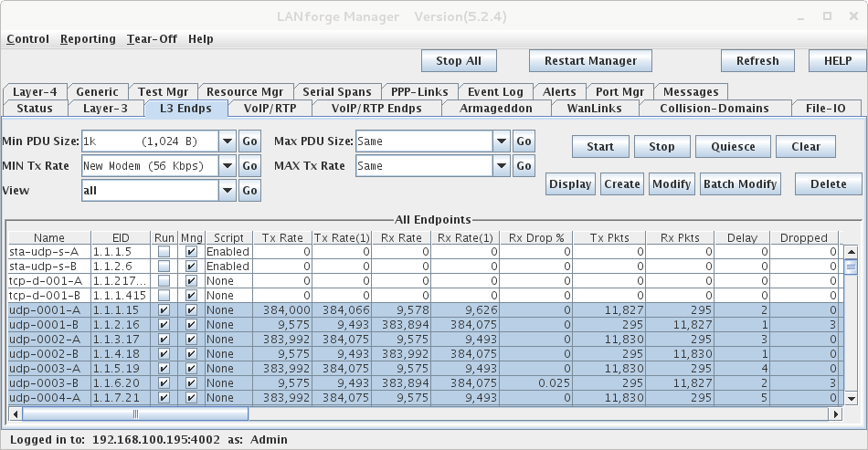Click the Clear button
Image resolution: width=868 pixels, height=450 pixels.
click(806, 146)
